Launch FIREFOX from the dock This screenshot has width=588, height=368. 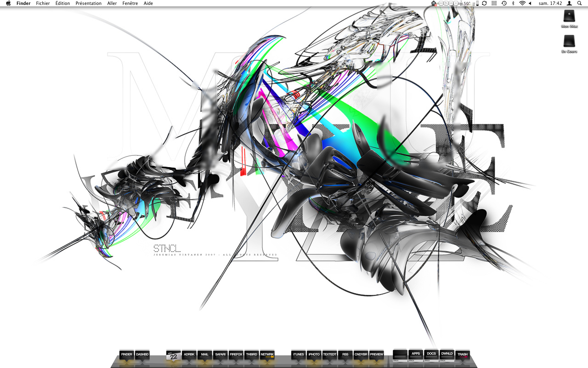click(x=236, y=355)
